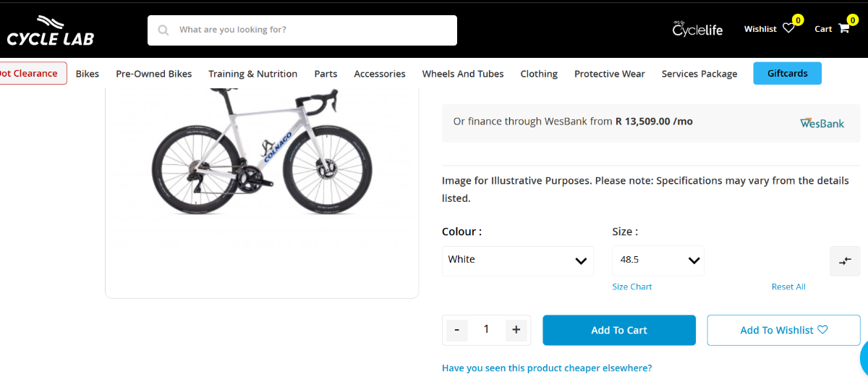The image size is (868, 382).
Task: Click the Cycle Lab logo
Action: pyautogui.click(x=51, y=30)
